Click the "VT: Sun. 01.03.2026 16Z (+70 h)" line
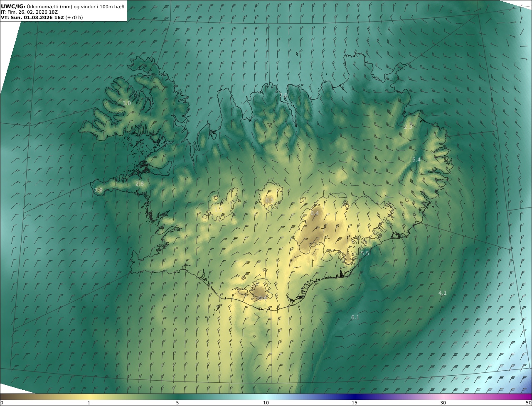Viewport: 532px width, 406px height. (x=42, y=18)
